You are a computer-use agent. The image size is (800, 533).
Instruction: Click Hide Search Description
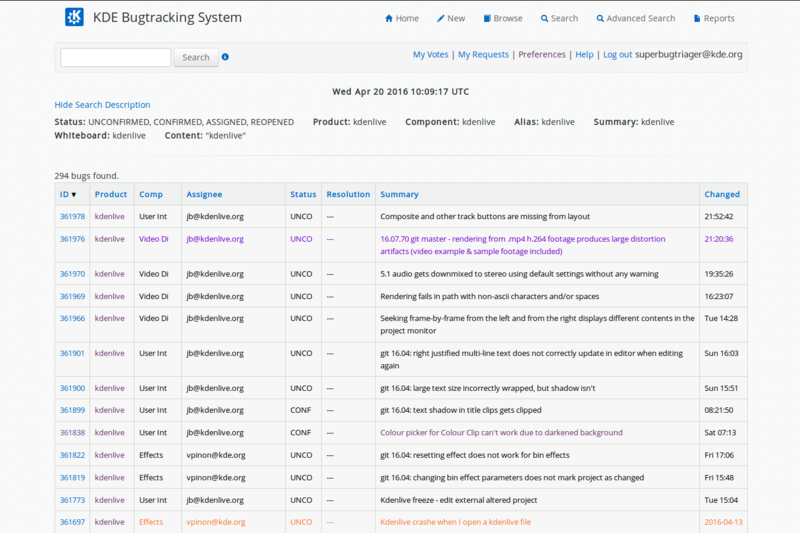(103, 105)
